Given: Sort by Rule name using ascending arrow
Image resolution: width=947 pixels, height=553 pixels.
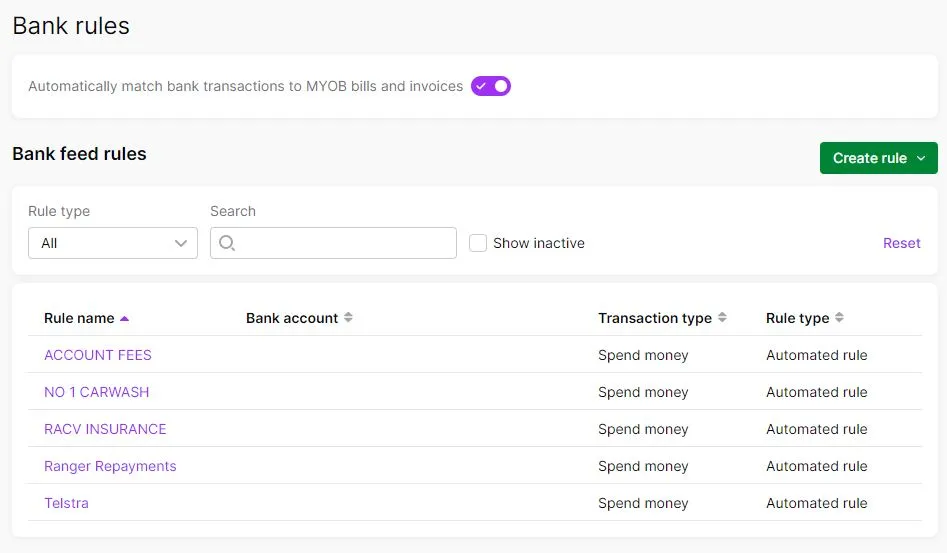Looking at the screenshot, I should coord(124,319).
